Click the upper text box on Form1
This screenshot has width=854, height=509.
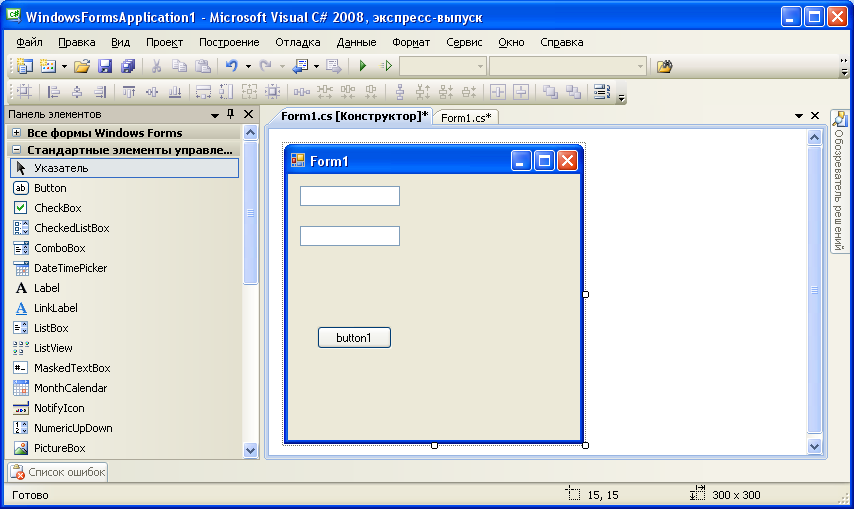coord(350,196)
